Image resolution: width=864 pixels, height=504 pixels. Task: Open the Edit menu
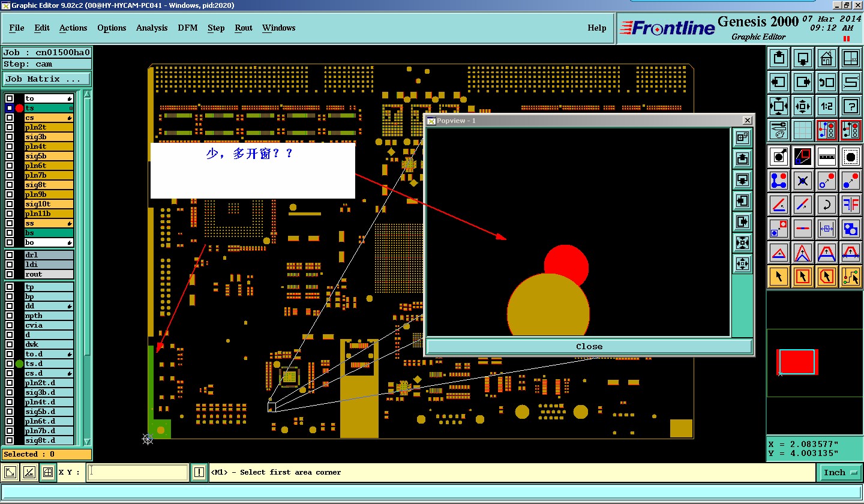coord(42,28)
